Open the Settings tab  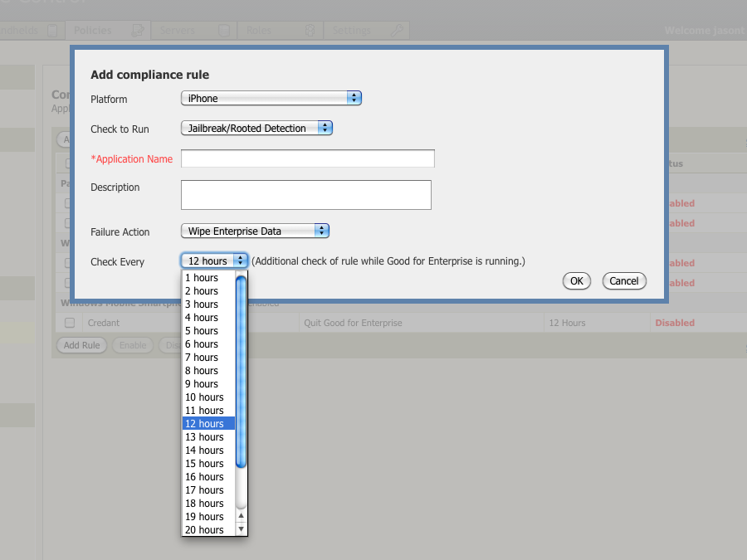click(x=366, y=31)
